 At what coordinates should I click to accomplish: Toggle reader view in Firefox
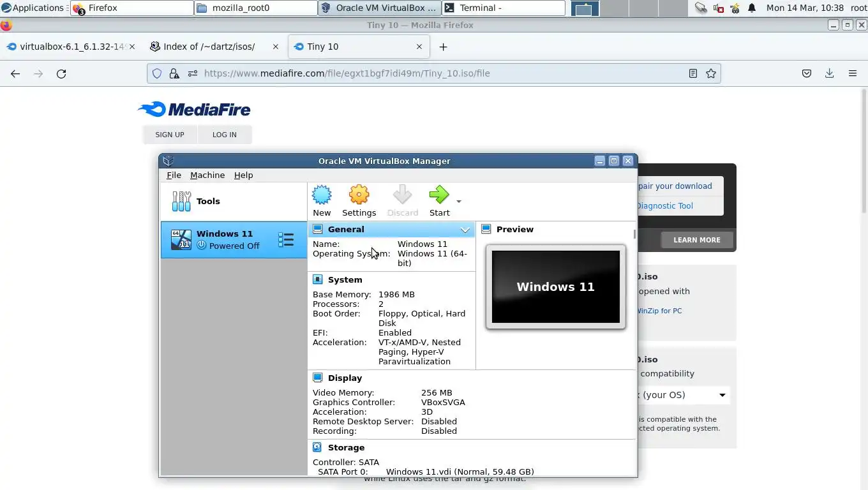693,73
